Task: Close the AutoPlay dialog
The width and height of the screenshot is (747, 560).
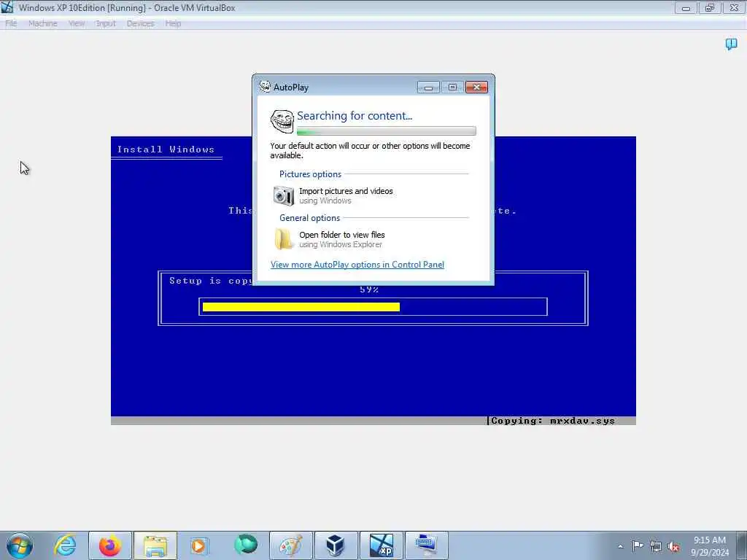Action: tap(476, 87)
